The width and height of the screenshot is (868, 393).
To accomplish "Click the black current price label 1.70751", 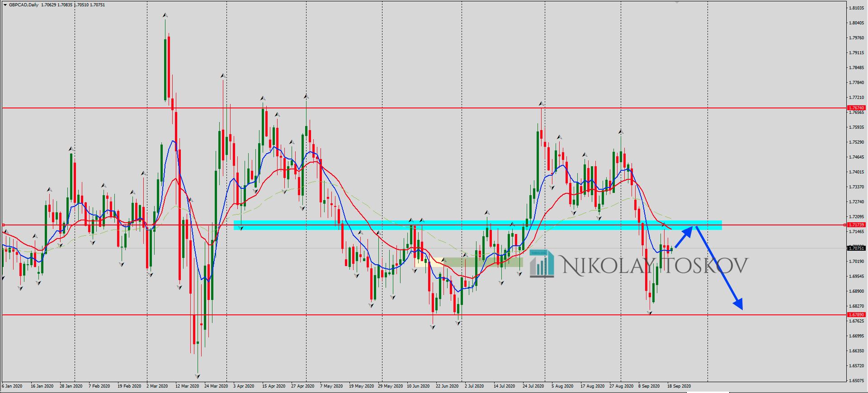I will coord(856,248).
